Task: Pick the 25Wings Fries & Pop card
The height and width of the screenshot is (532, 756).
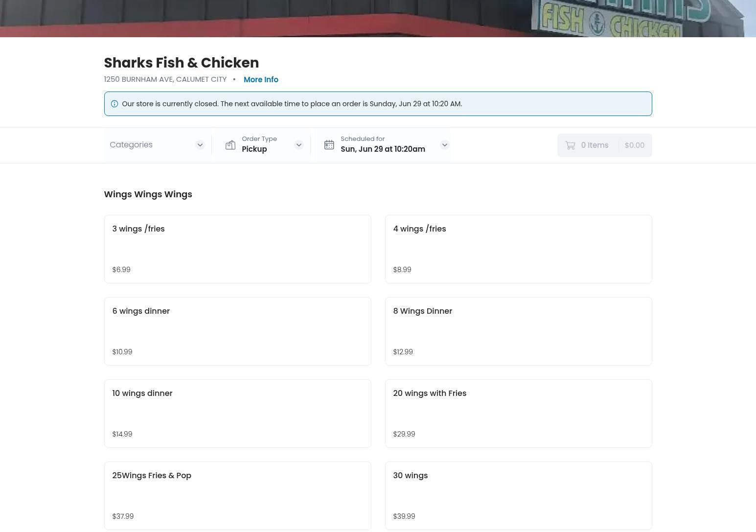Action: point(237,496)
